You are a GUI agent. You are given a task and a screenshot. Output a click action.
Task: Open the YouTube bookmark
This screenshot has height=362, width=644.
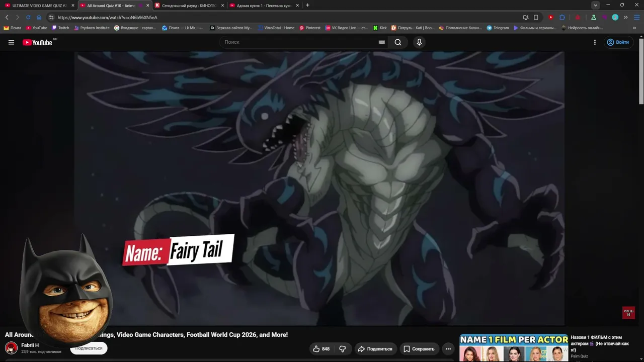pyautogui.click(x=37, y=28)
